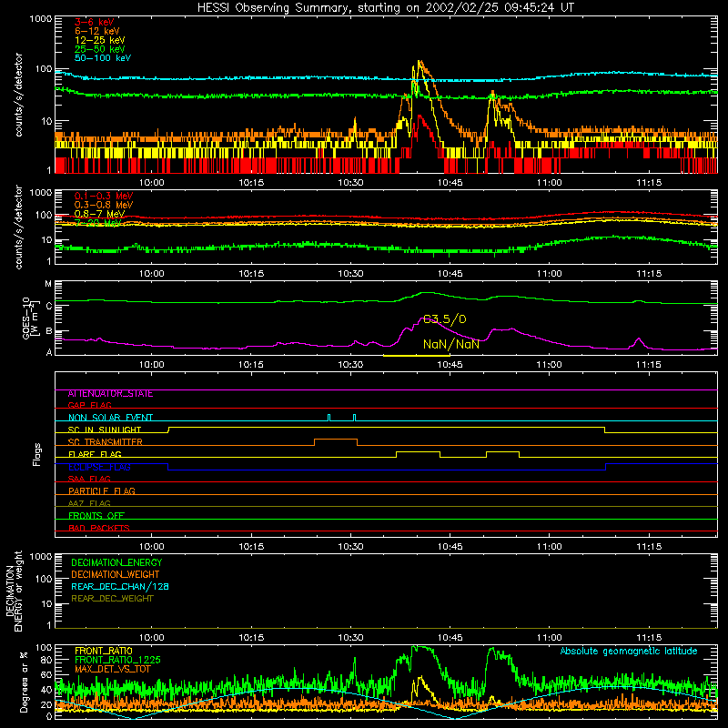Click the SAA_FLAG label

89,479
